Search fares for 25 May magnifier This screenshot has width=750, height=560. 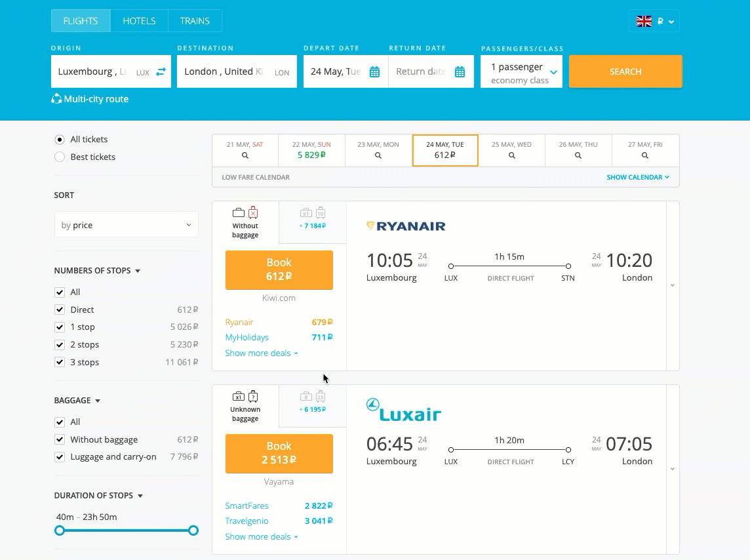512,155
